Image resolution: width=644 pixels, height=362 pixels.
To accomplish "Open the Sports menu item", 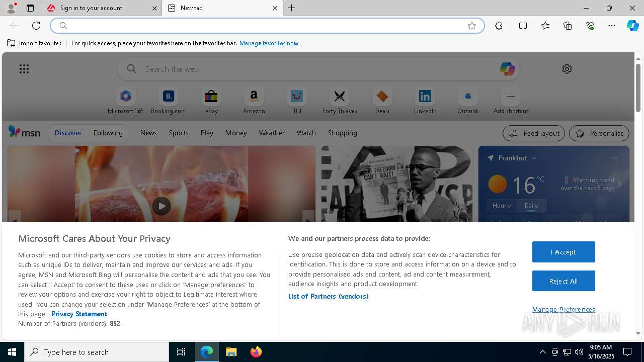I will tap(179, 133).
